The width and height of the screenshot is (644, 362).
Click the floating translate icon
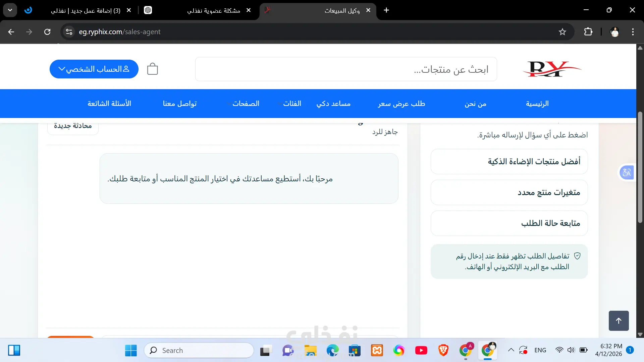point(627,173)
